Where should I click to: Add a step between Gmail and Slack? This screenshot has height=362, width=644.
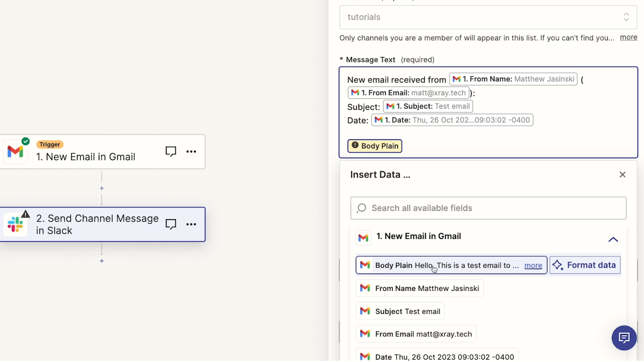[x=102, y=188]
